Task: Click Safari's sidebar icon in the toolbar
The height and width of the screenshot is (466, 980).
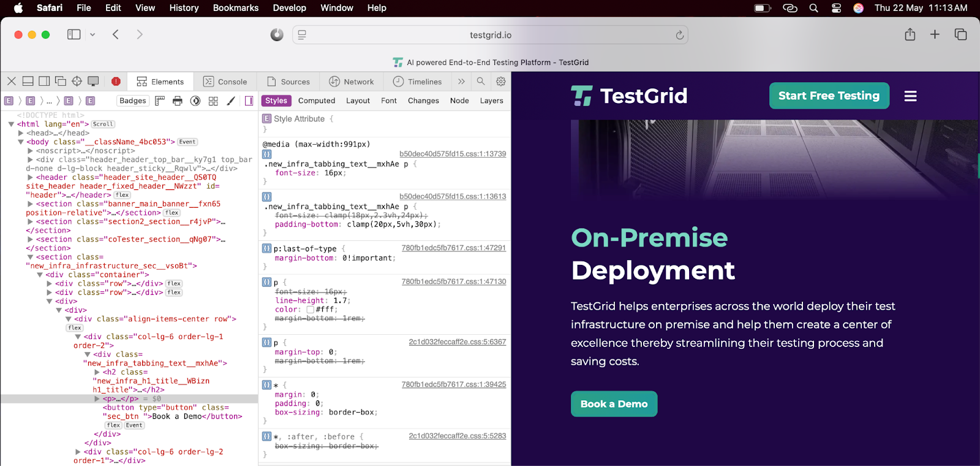Action: [74, 34]
